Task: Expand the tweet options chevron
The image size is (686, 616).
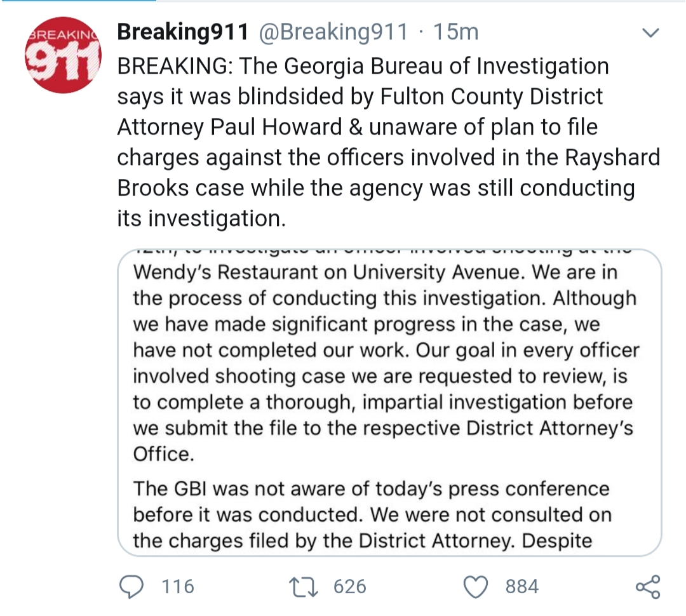Action: tap(650, 33)
